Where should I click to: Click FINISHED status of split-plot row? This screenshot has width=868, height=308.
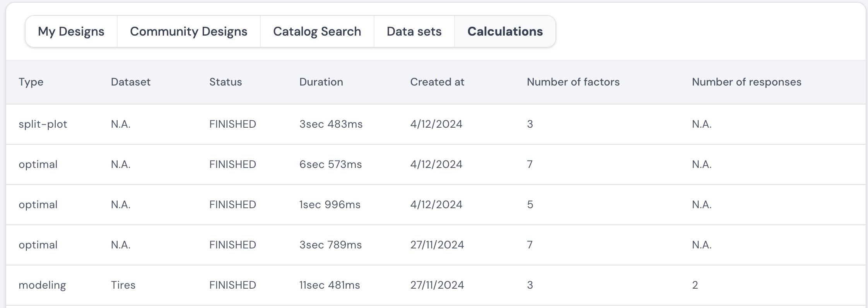232,124
